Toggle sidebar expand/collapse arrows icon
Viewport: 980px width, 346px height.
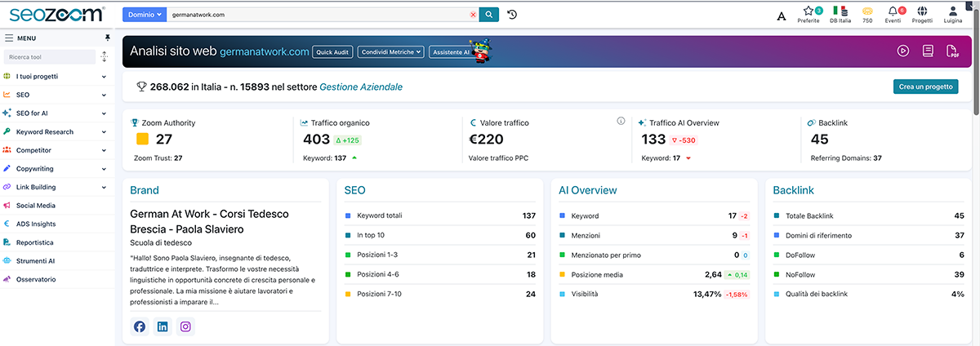[104, 57]
